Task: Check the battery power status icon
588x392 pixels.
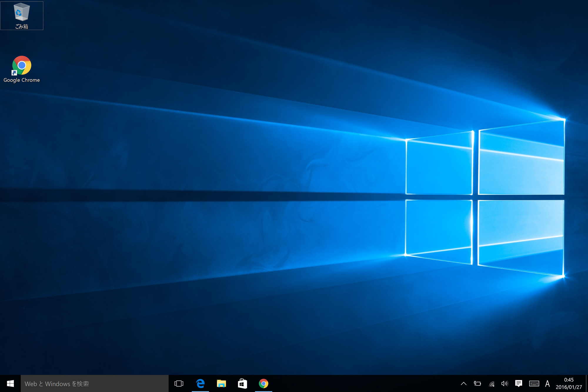Action: coord(477,383)
